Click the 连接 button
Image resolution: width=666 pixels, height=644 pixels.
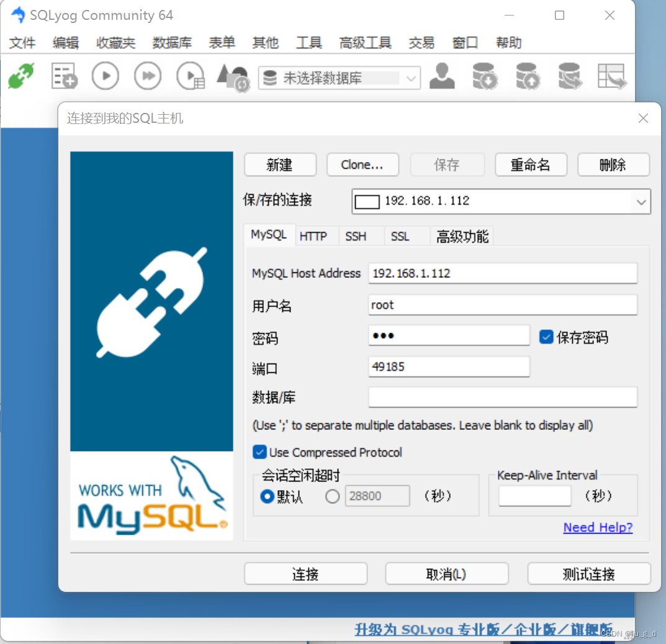pos(305,574)
